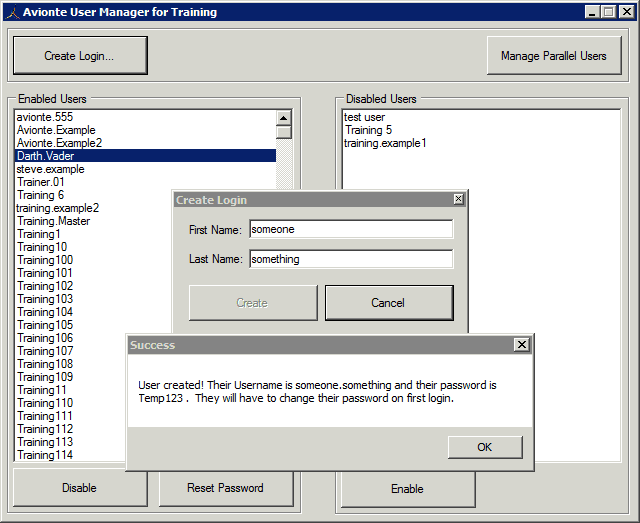The height and width of the screenshot is (523, 640).
Task: Click scroll up arrow of Enabled Users
Action: 284,118
